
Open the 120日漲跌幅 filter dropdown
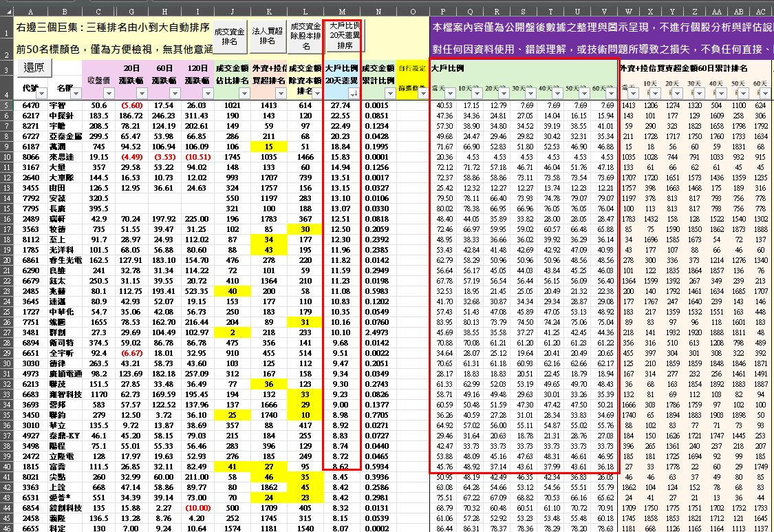click(208, 93)
